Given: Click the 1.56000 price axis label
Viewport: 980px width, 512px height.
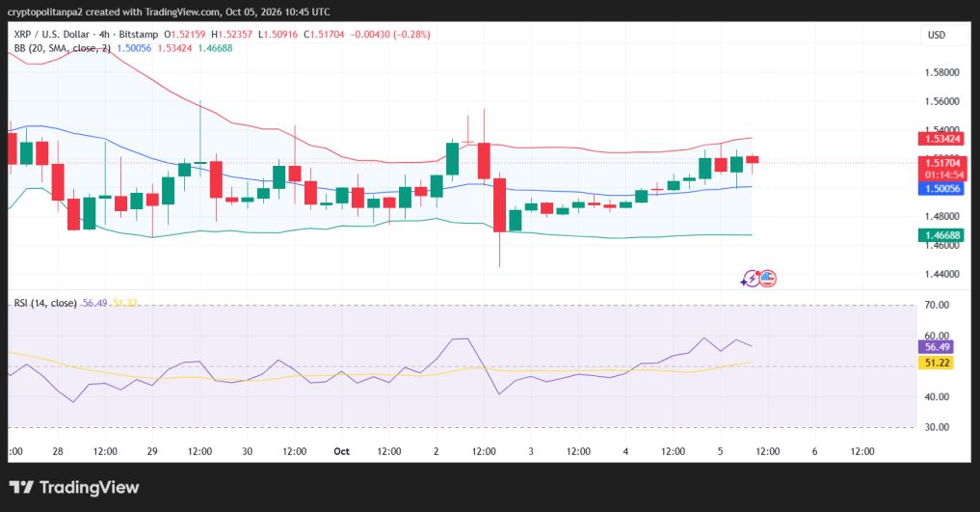Looking at the screenshot, I should tap(941, 101).
